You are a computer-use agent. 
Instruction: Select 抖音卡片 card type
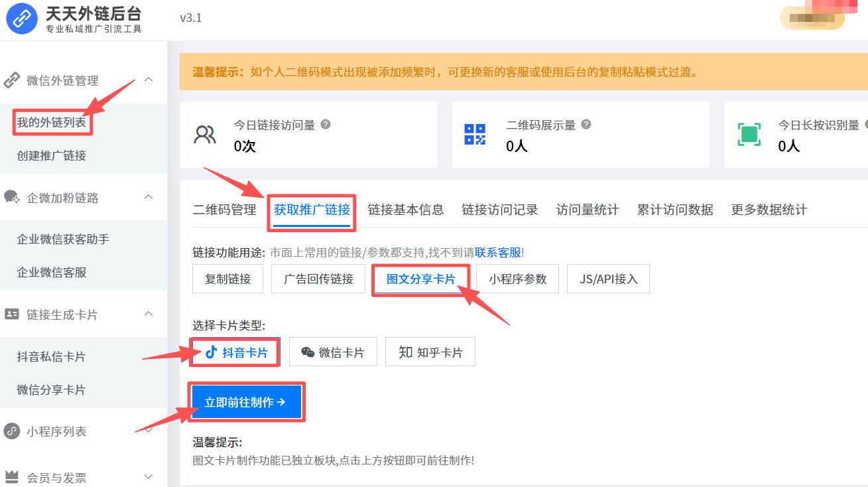tap(235, 352)
